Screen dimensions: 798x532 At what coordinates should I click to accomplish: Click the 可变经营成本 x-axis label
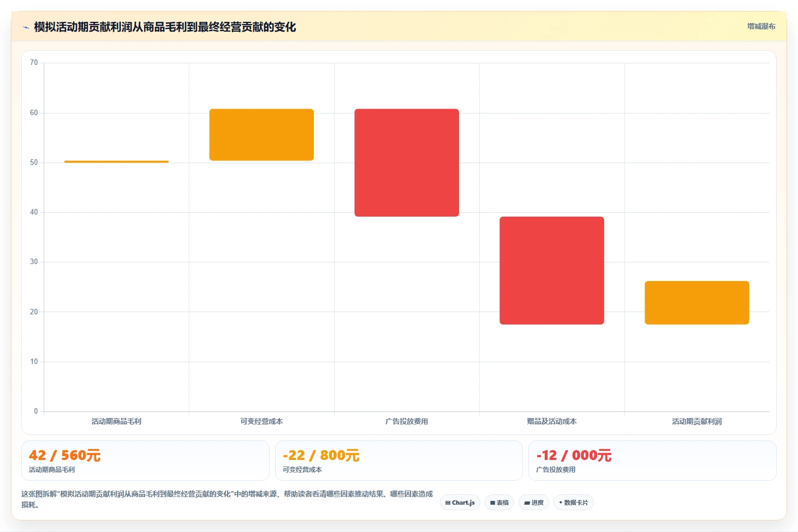pos(261,421)
